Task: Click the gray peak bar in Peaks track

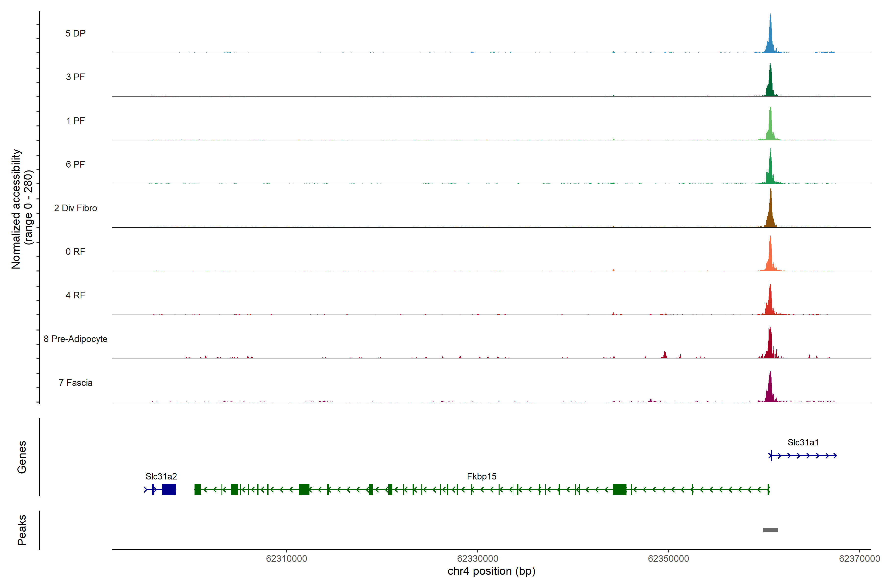Action: pyautogui.click(x=770, y=530)
